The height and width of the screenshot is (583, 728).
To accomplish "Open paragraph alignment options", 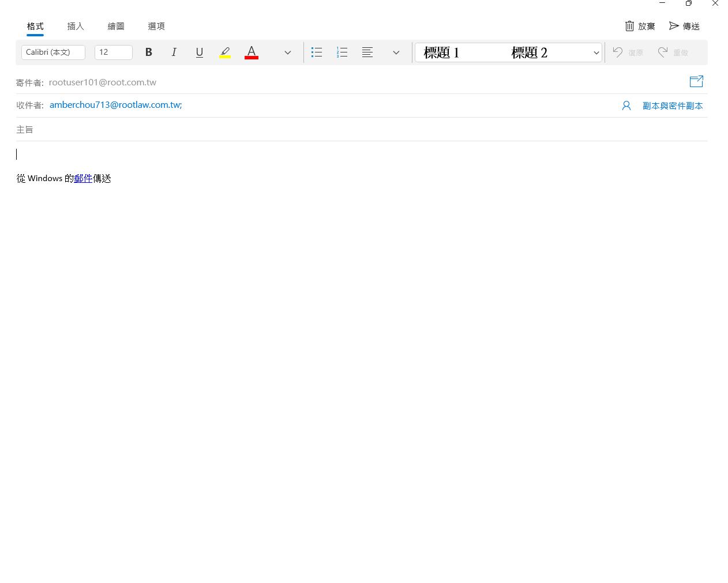I will tap(367, 52).
